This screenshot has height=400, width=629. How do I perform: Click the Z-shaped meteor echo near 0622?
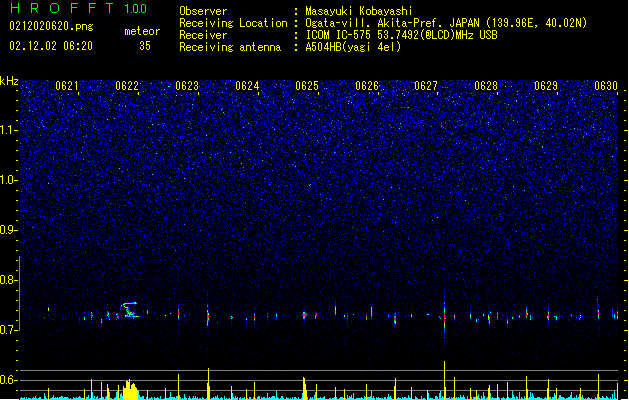pos(130,310)
